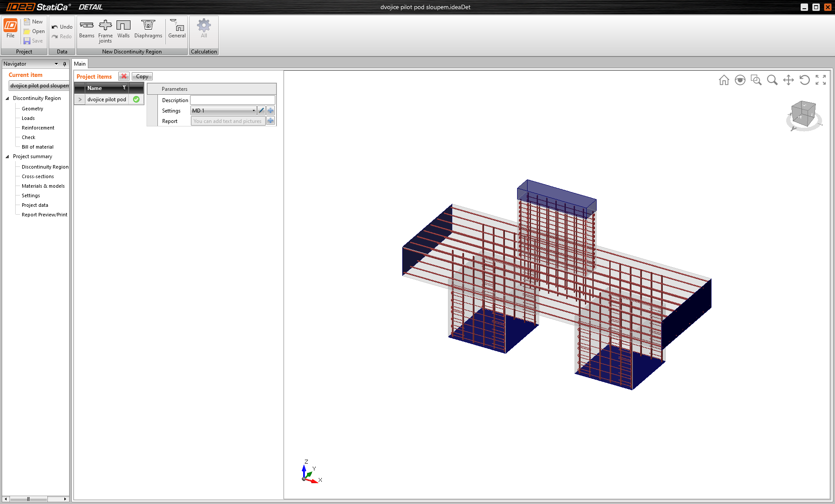Open the File menu
The width and height of the screenshot is (835, 504).
(10, 29)
